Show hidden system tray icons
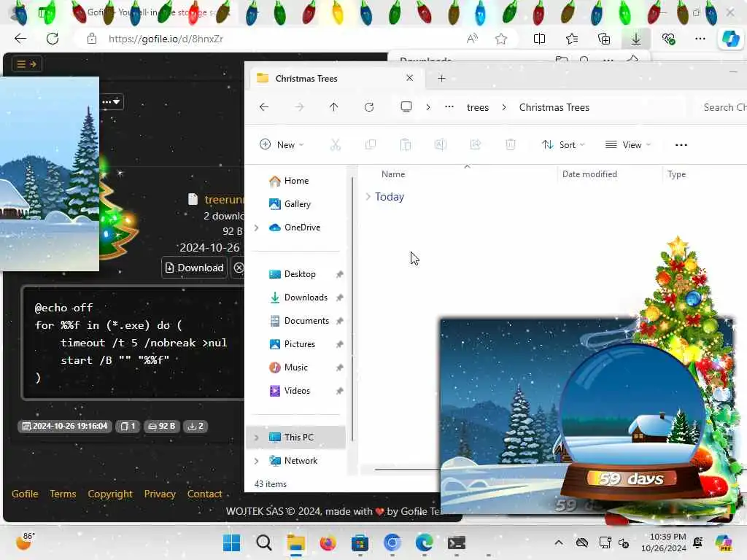Screen dimensions: 747x560 (x=559, y=542)
